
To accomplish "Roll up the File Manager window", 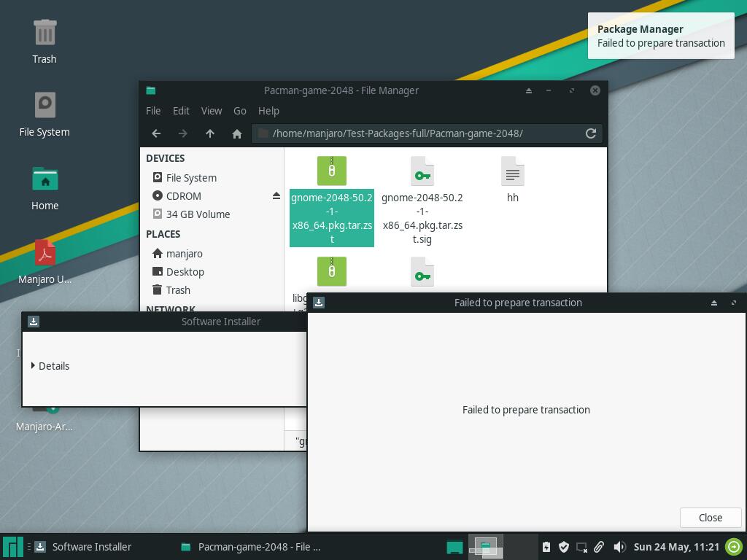I will (x=528, y=90).
